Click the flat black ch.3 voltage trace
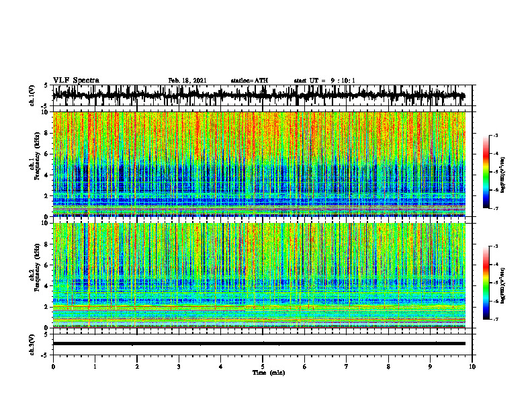532x411 pixels. [259, 344]
